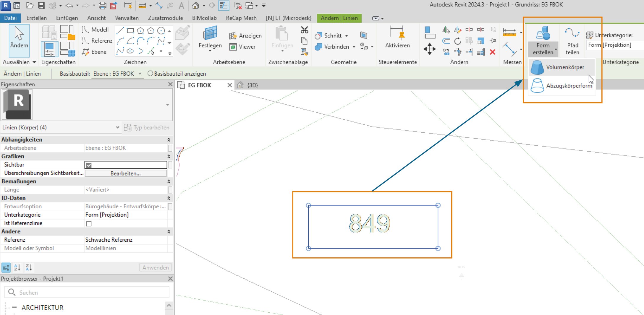Screen dimensions: 644x315
Task: Click the Measure Between Two References icon
Action: point(142,5)
